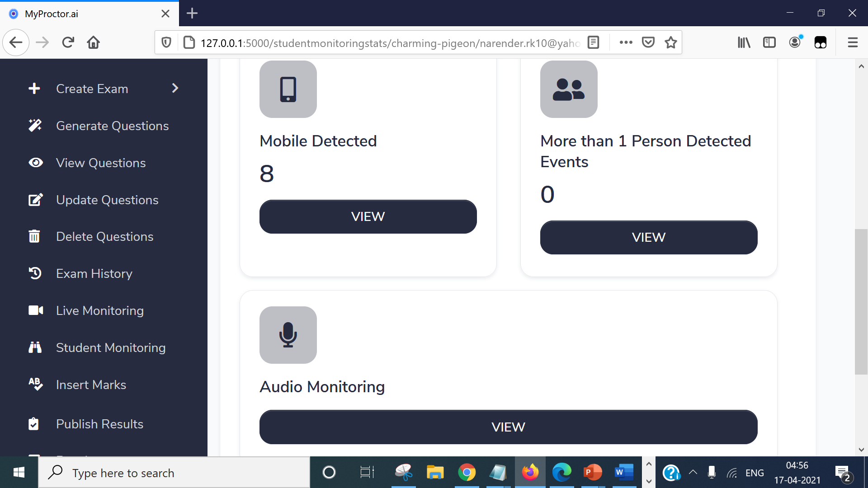The height and width of the screenshot is (488, 868).
Task: Open Student Monitoring binoculars sidebar item
Action: click(x=110, y=347)
